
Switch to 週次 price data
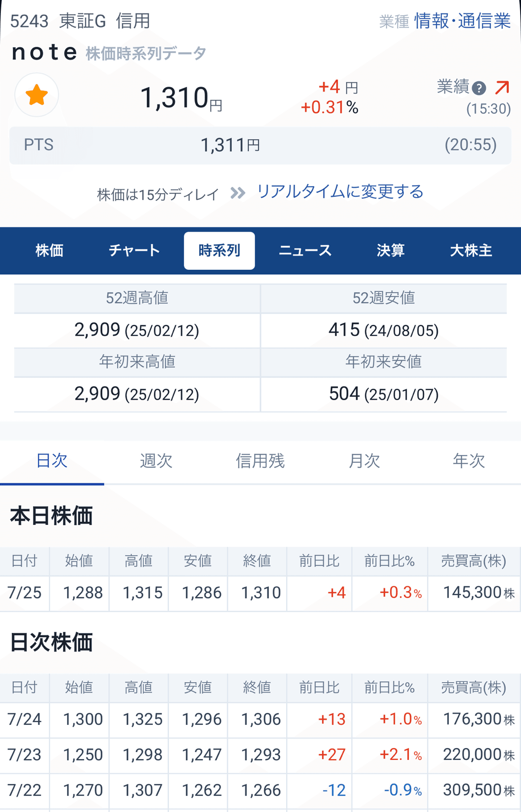click(157, 461)
